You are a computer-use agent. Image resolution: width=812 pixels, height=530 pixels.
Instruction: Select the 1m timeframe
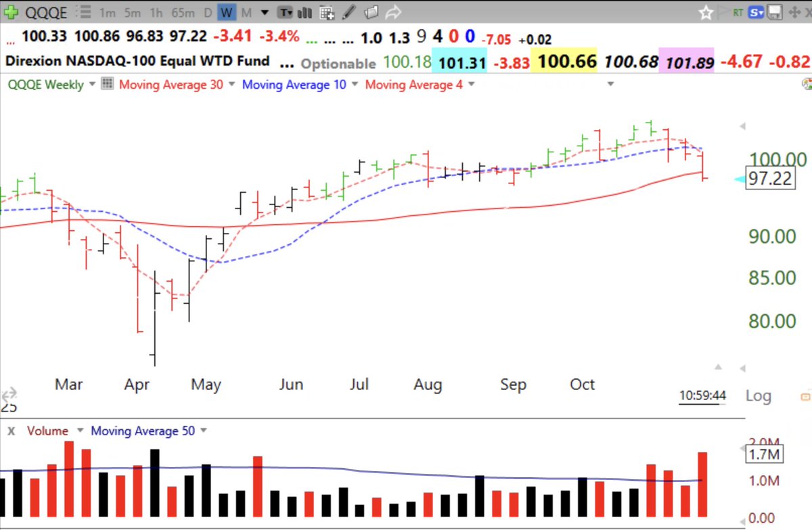tap(107, 12)
